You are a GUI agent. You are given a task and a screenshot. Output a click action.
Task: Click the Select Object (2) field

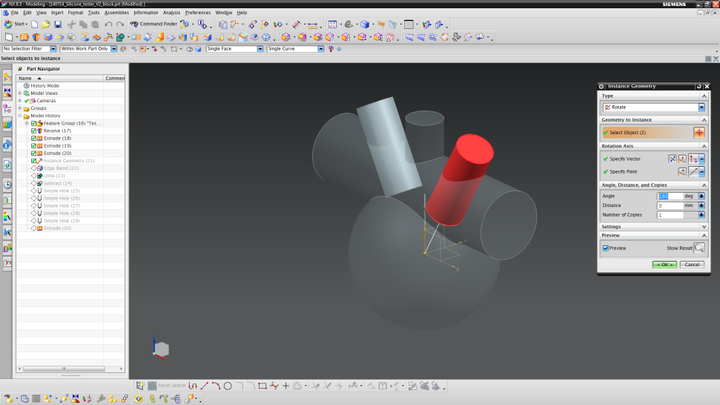[x=647, y=132]
